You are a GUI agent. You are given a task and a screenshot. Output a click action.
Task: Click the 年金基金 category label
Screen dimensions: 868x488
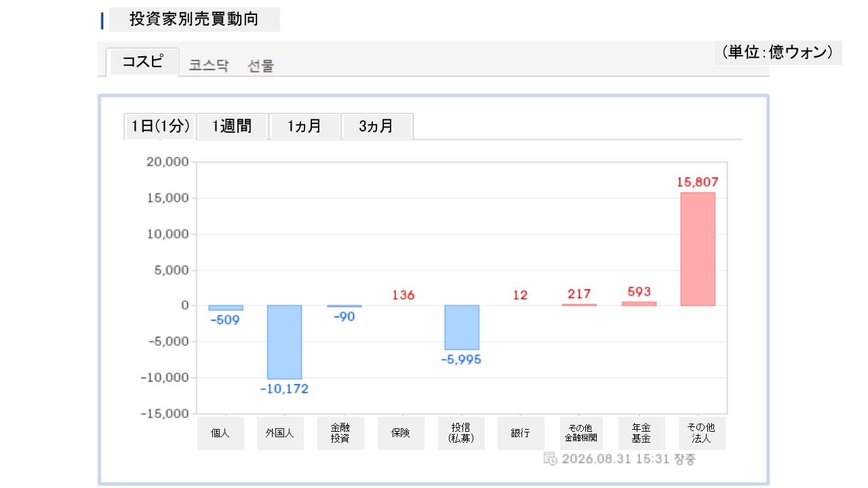[642, 433]
